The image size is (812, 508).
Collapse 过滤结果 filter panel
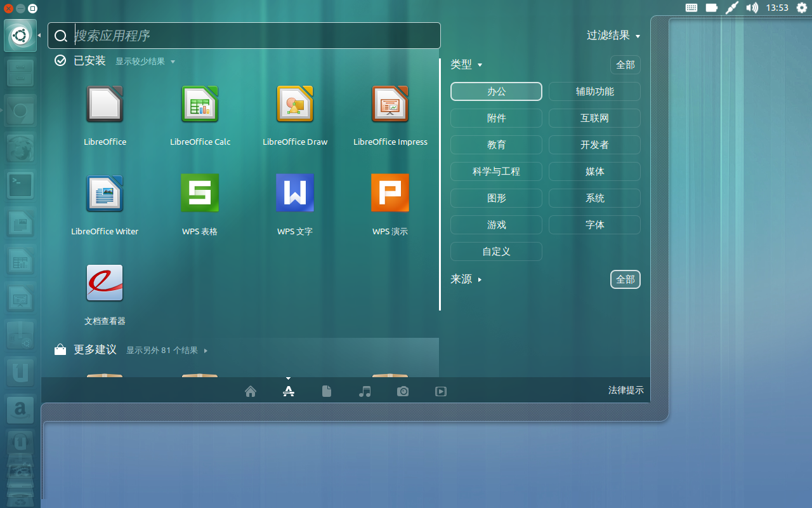click(613, 36)
